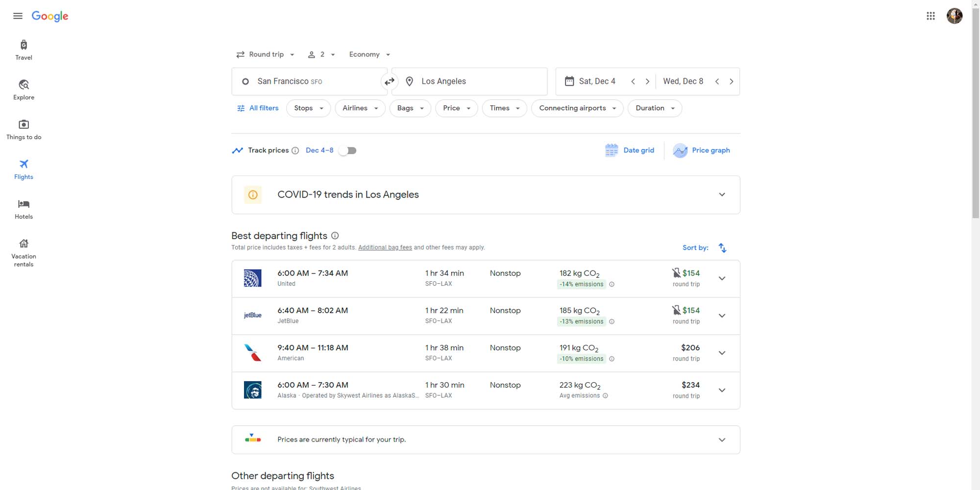Open the Stops filter dropdown
Screen dimensions: 980x490
308,108
